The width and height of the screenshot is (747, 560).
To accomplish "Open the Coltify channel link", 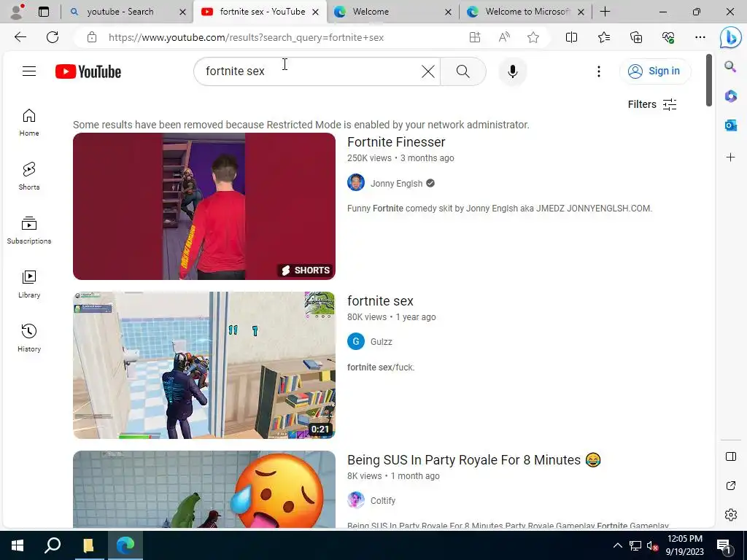I will pos(382,500).
